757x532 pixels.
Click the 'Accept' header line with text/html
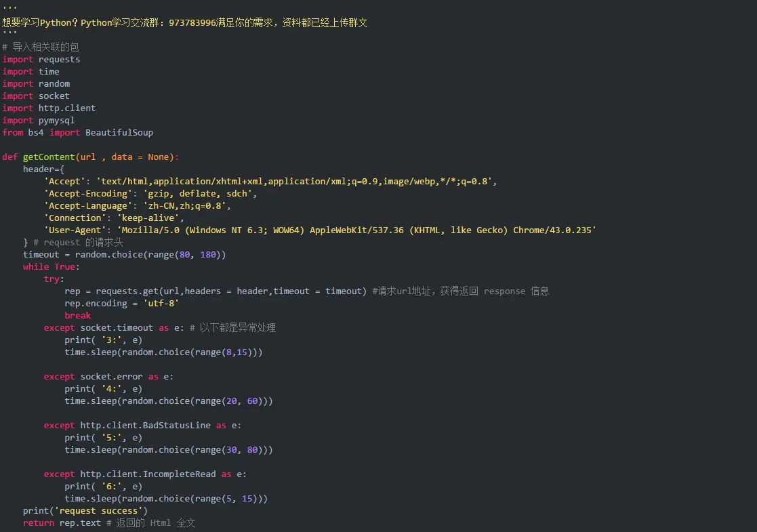270,182
